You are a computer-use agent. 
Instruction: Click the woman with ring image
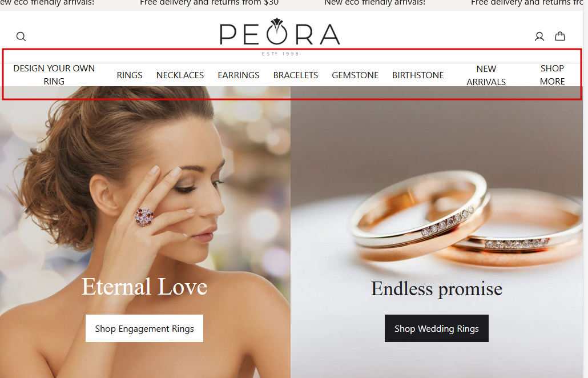click(x=145, y=232)
